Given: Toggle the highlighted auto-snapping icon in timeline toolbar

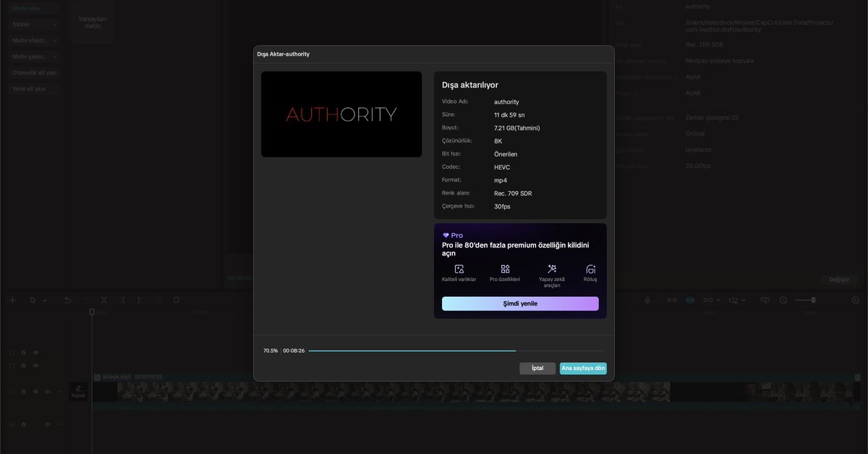Looking at the screenshot, I should [690, 300].
